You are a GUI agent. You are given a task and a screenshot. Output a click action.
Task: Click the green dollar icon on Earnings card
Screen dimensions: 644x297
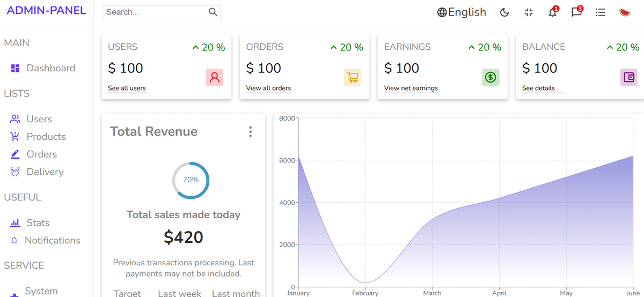491,77
